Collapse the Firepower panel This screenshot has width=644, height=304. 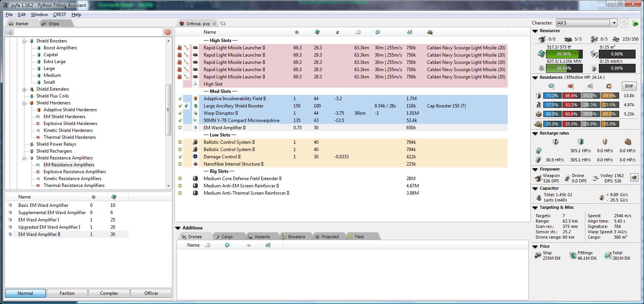(x=535, y=169)
